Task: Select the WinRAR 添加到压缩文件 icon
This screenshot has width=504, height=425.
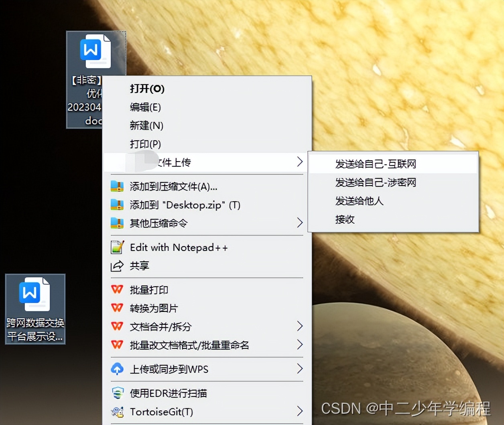Action: pyautogui.click(x=117, y=186)
